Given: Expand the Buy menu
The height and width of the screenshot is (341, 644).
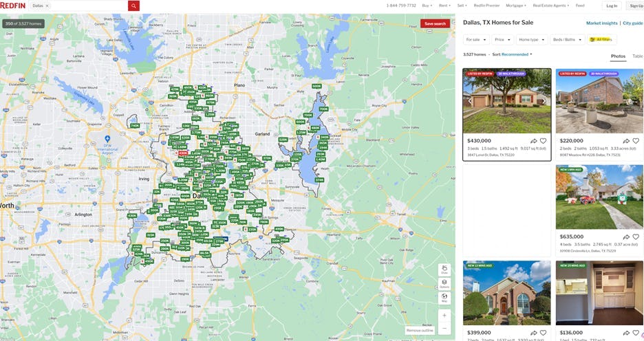Looking at the screenshot, I should [x=427, y=5].
